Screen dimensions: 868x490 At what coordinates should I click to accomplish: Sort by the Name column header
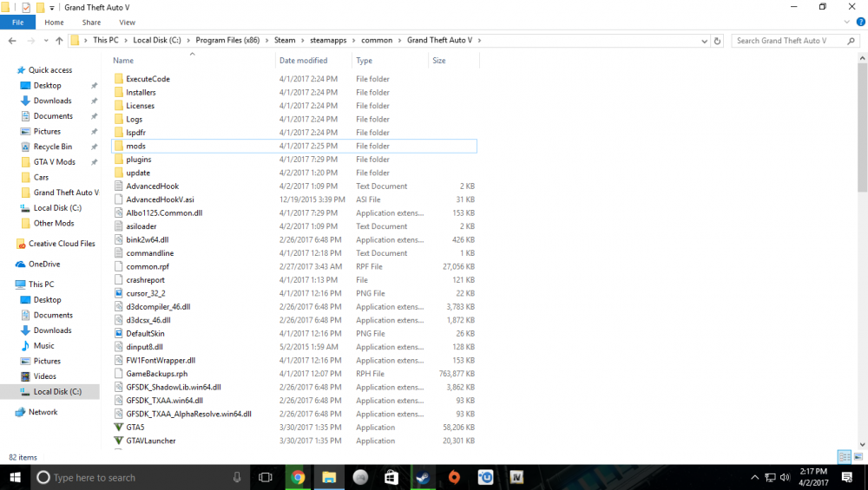[123, 61]
